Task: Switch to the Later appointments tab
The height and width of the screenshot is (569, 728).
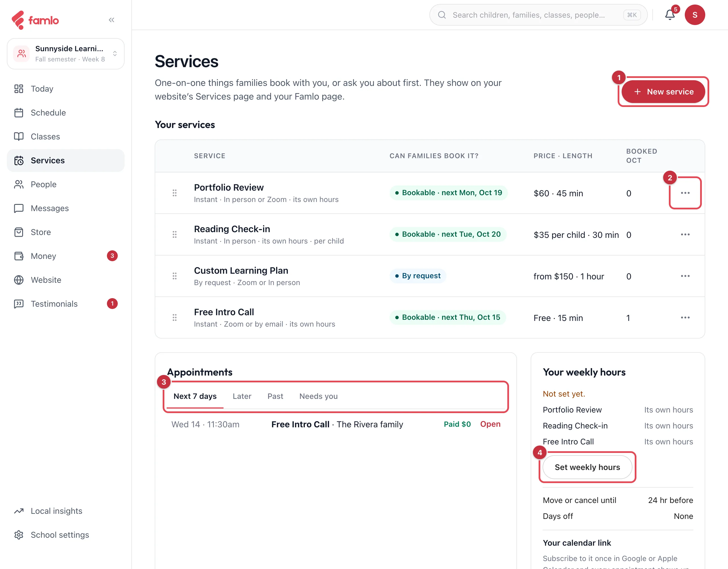Action: click(242, 396)
